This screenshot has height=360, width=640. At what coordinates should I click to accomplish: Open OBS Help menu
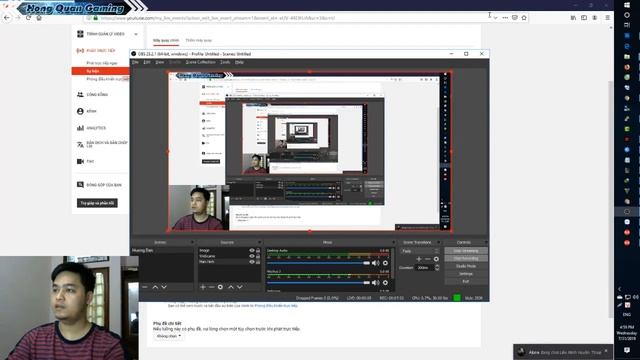click(239, 62)
